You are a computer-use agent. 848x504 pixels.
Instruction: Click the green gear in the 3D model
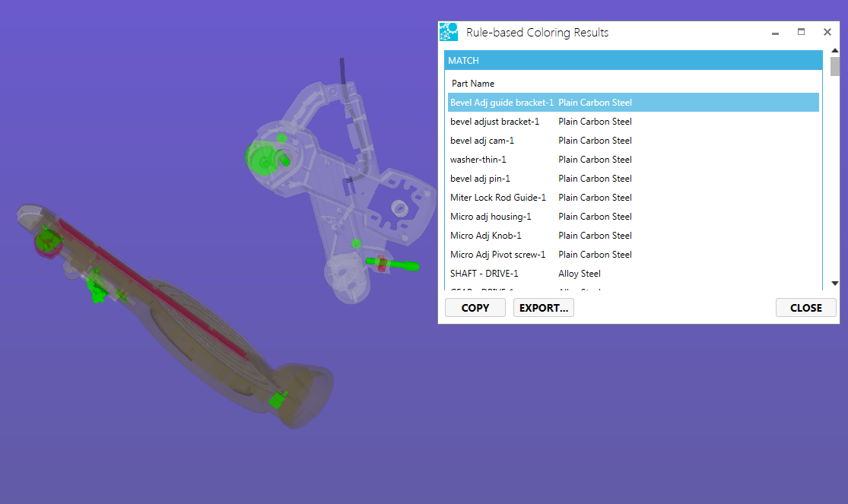click(261, 158)
